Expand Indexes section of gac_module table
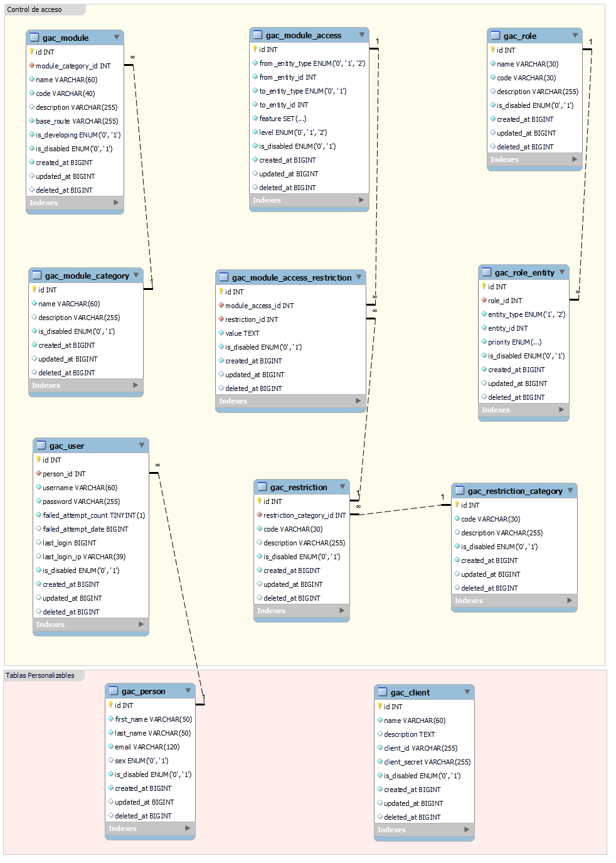 (x=116, y=203)
